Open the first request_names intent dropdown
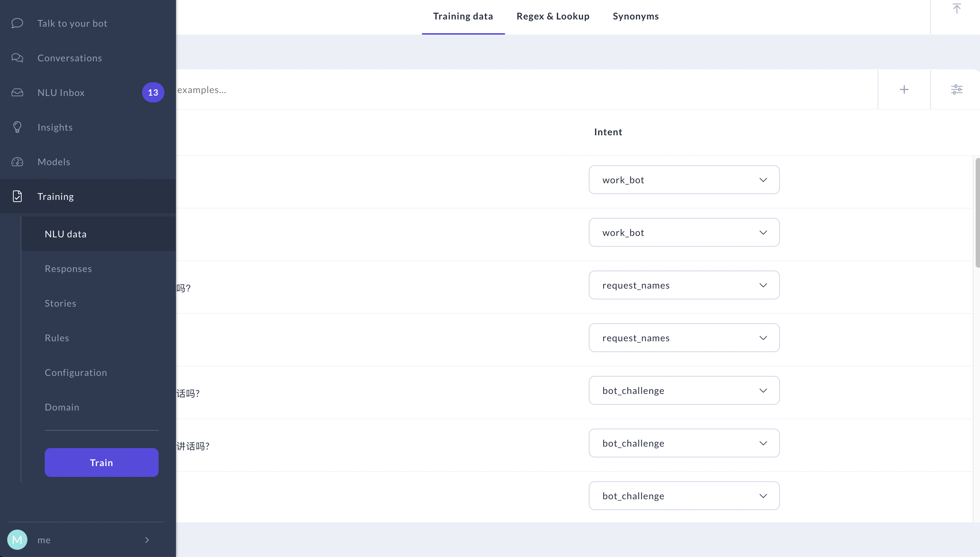The width and height of the screenshot is (980, 557). pyautogui.click(x=684, y=285)
